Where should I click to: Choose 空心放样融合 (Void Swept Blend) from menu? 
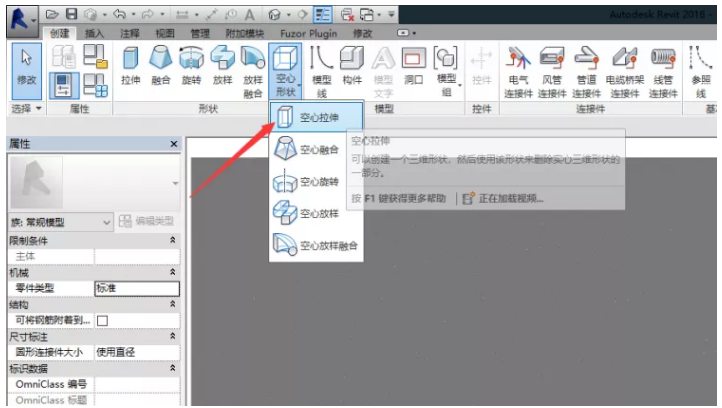pyautogui.click(x=316, y=245)
